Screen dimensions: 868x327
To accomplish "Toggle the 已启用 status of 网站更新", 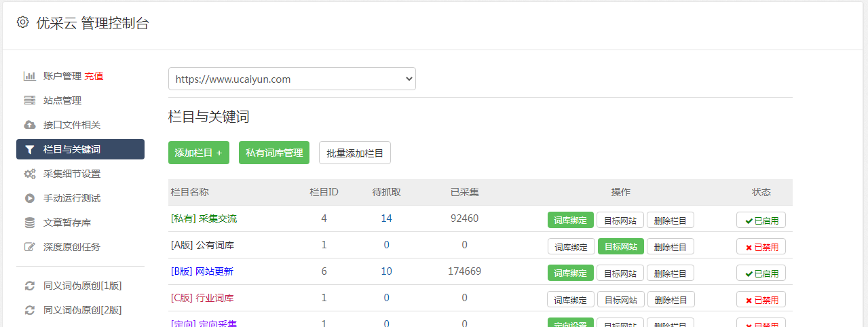I will pos(761,272).
